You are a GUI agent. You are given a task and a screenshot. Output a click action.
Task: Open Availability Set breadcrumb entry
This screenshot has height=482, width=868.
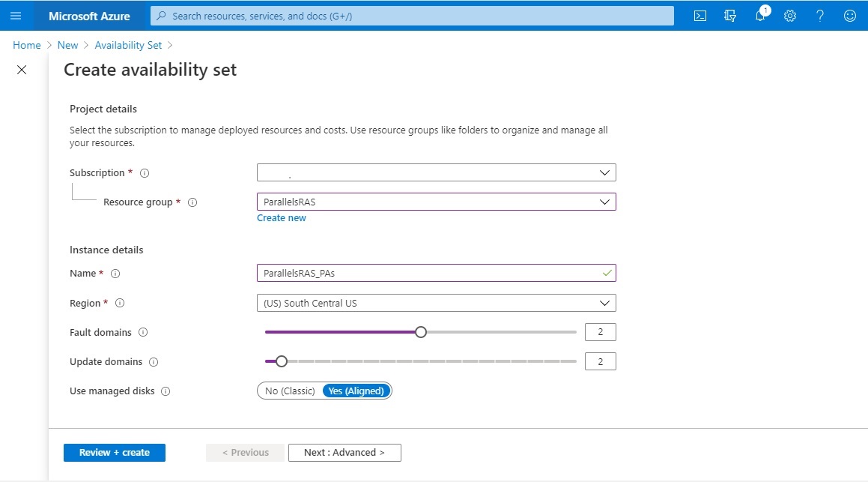coord(128,45)
